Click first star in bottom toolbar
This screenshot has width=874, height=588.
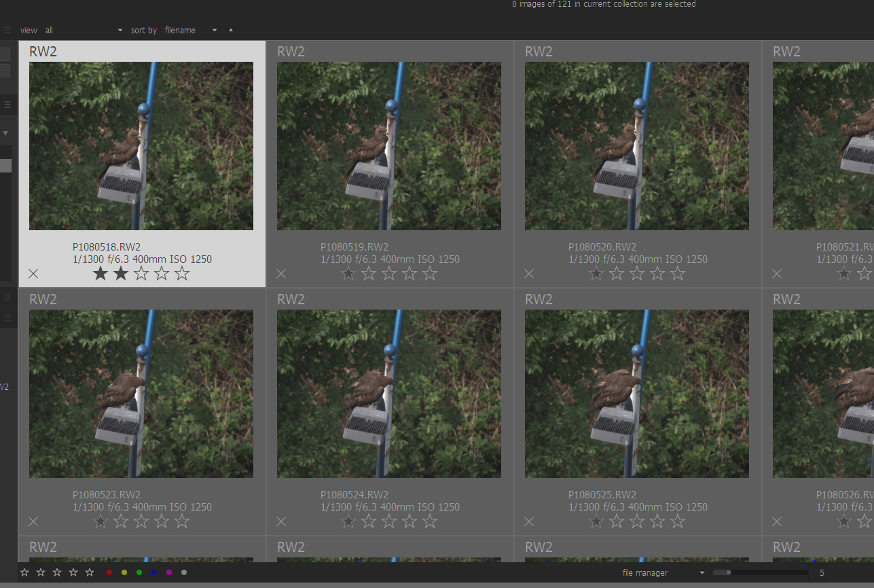point(24,572)
